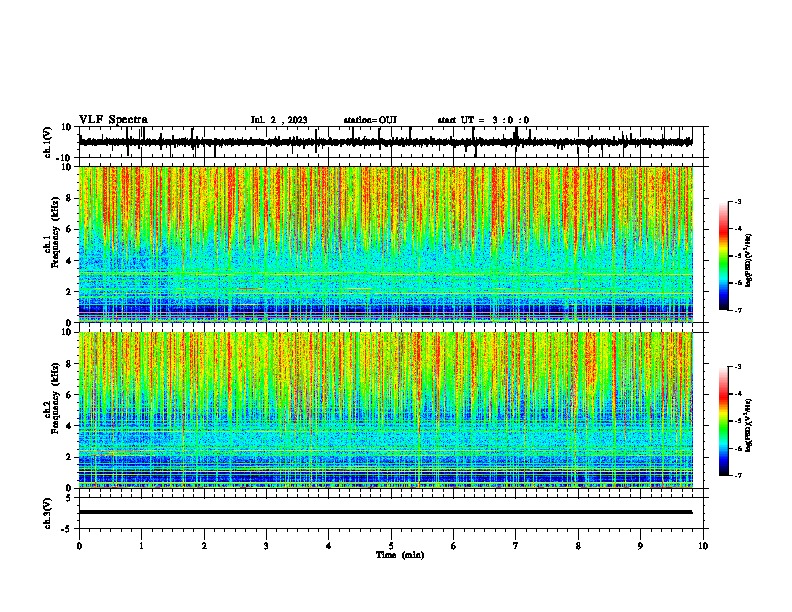Image resolution: width=792 pixels, height=612 pixels.
Task: Click the ch.1 spectrogram color scale bar
Action: click(723, 256)
